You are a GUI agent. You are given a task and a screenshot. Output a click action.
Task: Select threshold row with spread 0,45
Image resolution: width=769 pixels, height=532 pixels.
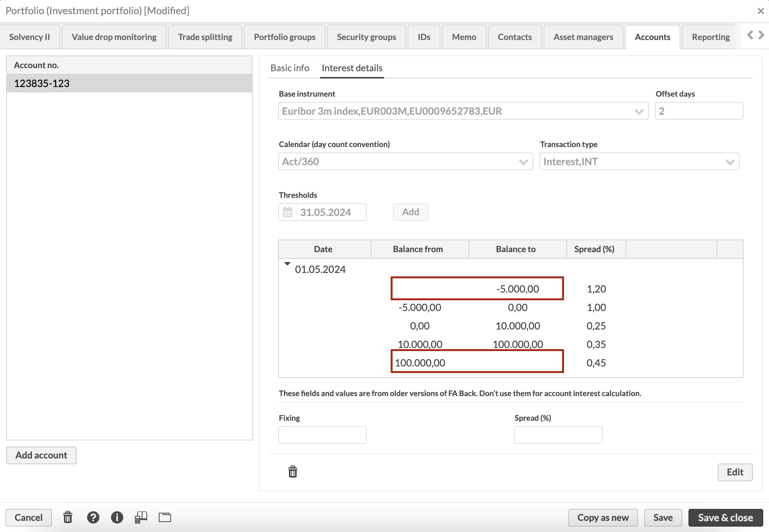[510, 363]
